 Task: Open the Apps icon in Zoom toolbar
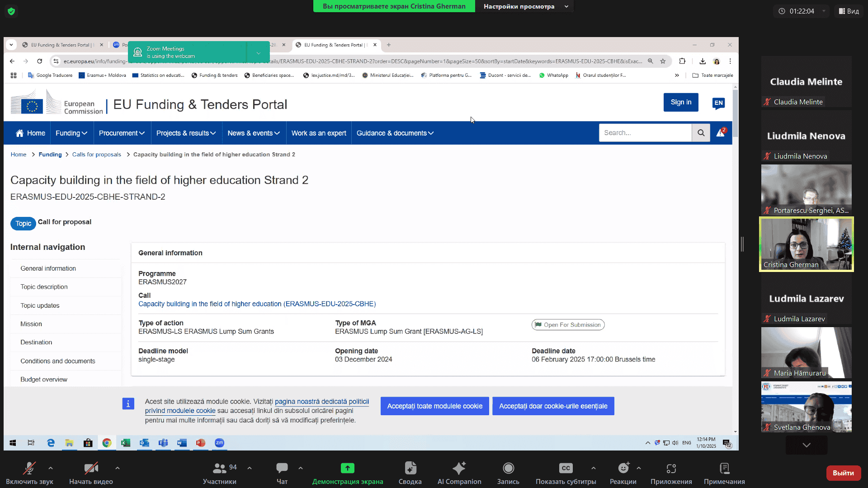(x=671, y=468)
